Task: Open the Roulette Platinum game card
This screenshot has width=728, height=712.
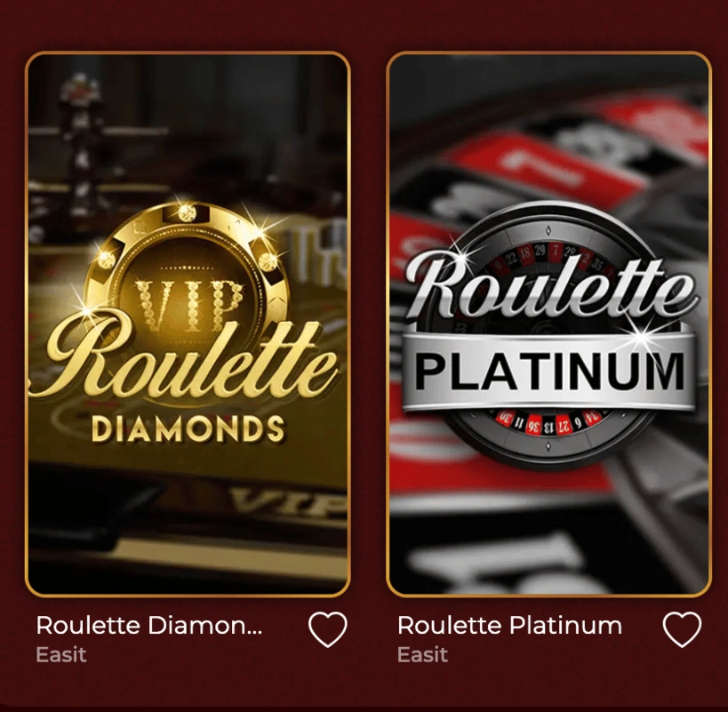Action: (x=548, y=324)
